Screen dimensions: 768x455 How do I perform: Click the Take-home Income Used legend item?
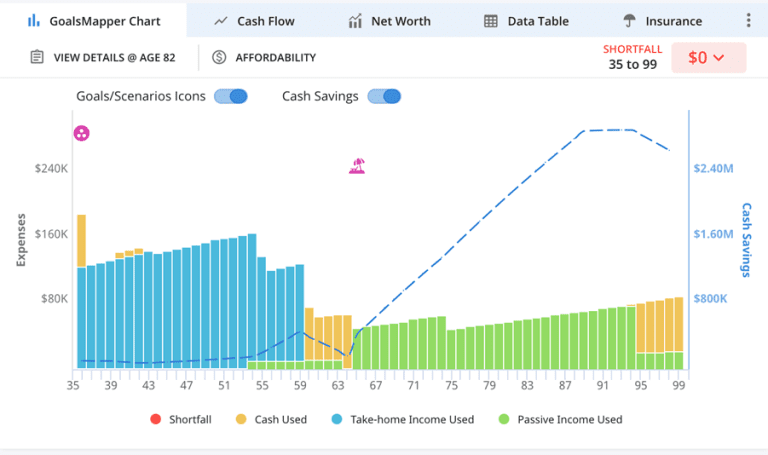click(403, 419)
